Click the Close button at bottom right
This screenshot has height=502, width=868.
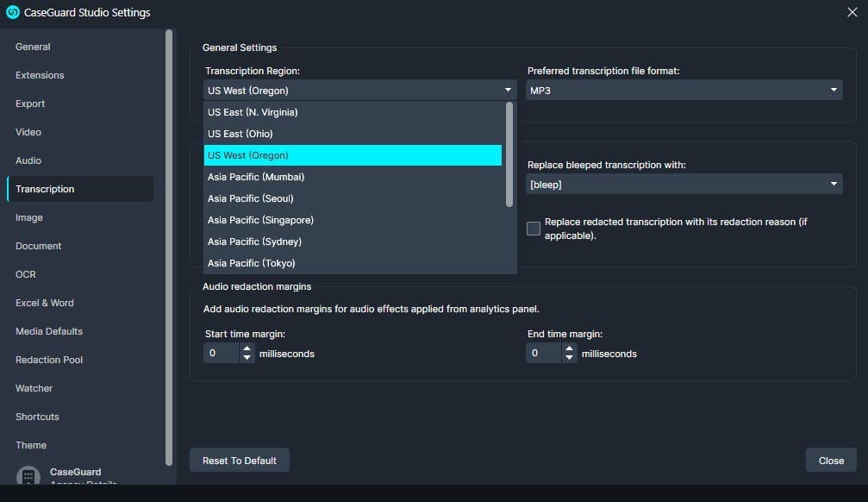point(830,460)
